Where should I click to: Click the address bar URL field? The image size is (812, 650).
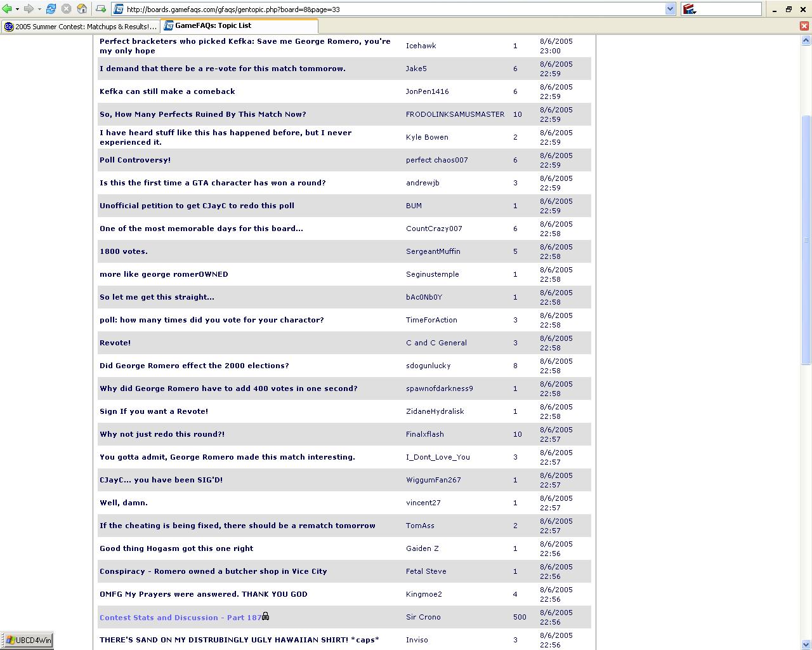click(x=394, y=9)
